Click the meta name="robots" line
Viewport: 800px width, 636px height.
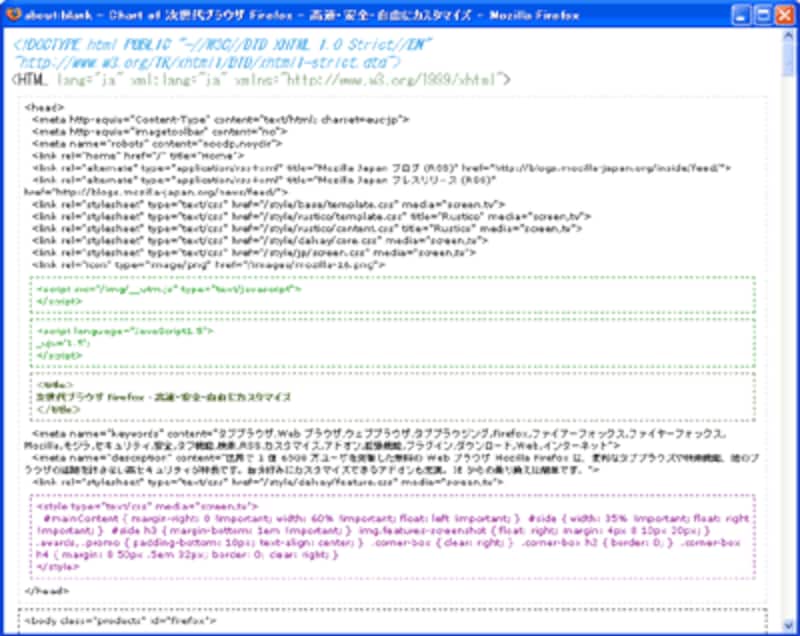pos(157,144)
